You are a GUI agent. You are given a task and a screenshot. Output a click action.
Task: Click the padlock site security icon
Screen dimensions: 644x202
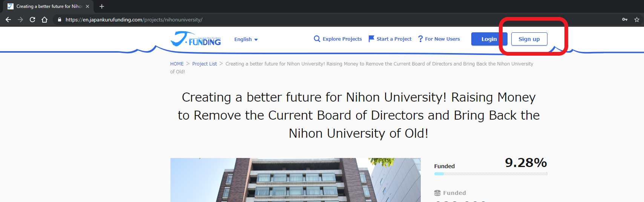coord(59,20)
